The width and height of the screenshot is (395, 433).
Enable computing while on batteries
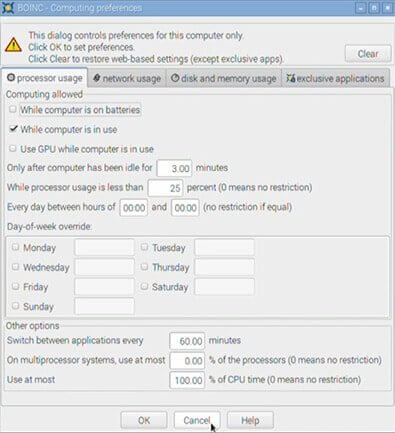[x=13, y=109]
